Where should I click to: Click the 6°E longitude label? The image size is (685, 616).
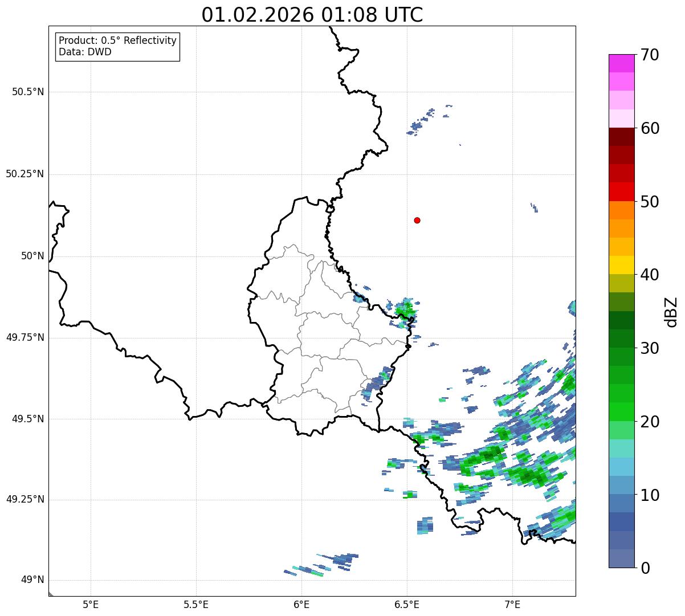tap(301, 604)
